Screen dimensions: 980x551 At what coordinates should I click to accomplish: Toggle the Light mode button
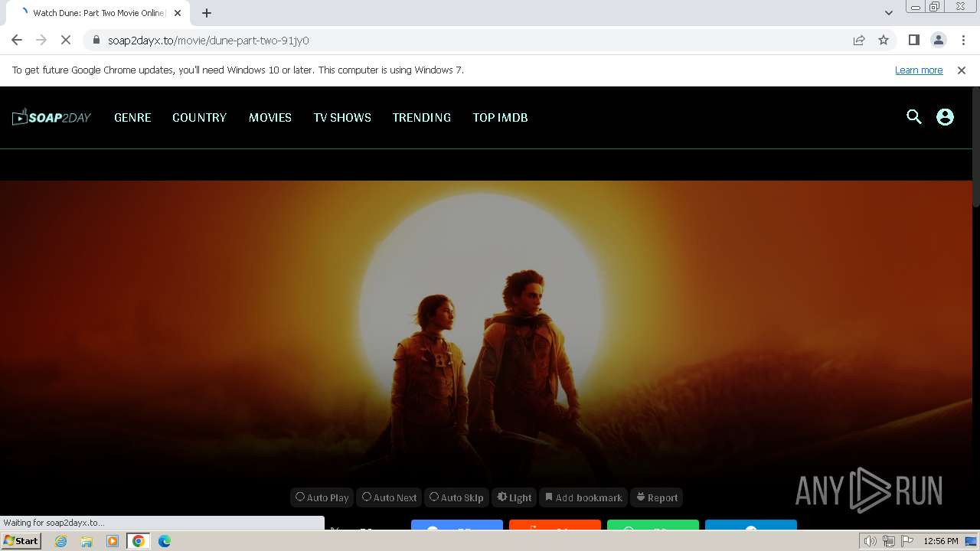(514, 497)
